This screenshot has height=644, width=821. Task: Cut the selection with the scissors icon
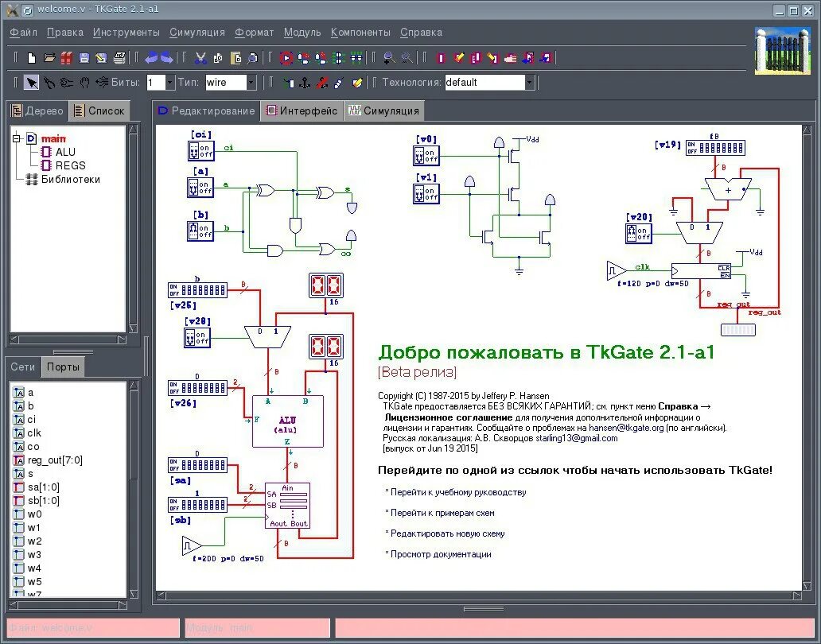point(200,57)
